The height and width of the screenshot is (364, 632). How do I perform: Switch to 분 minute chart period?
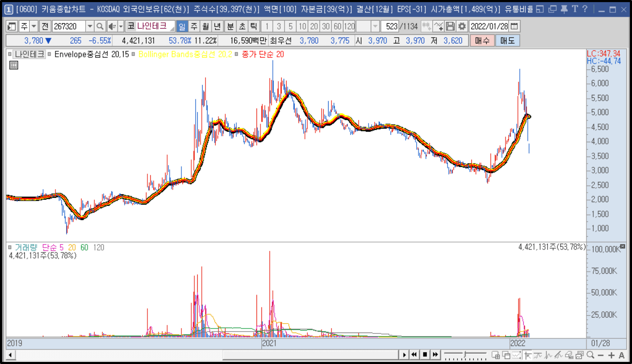point(230,26)
